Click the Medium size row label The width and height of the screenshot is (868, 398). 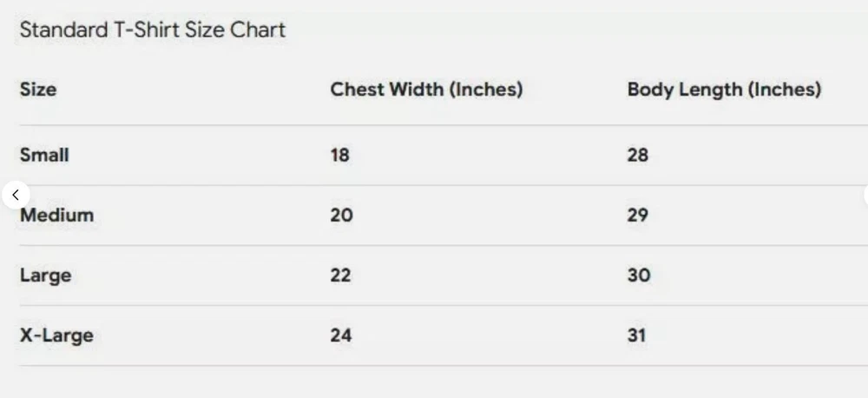coord(56,216)
